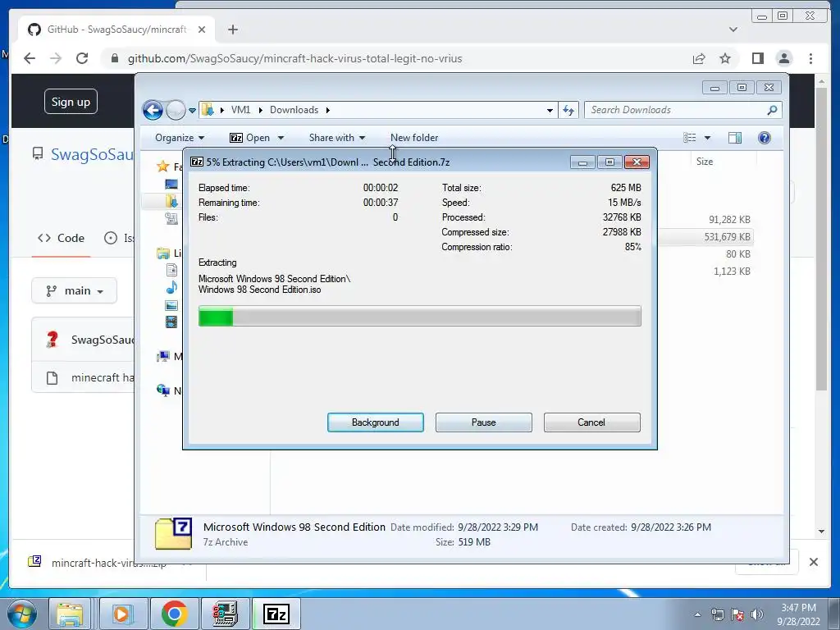The image size is (840, 630).
Task: Toggle the Explorer preview pane icon
Action: [735, 138]
